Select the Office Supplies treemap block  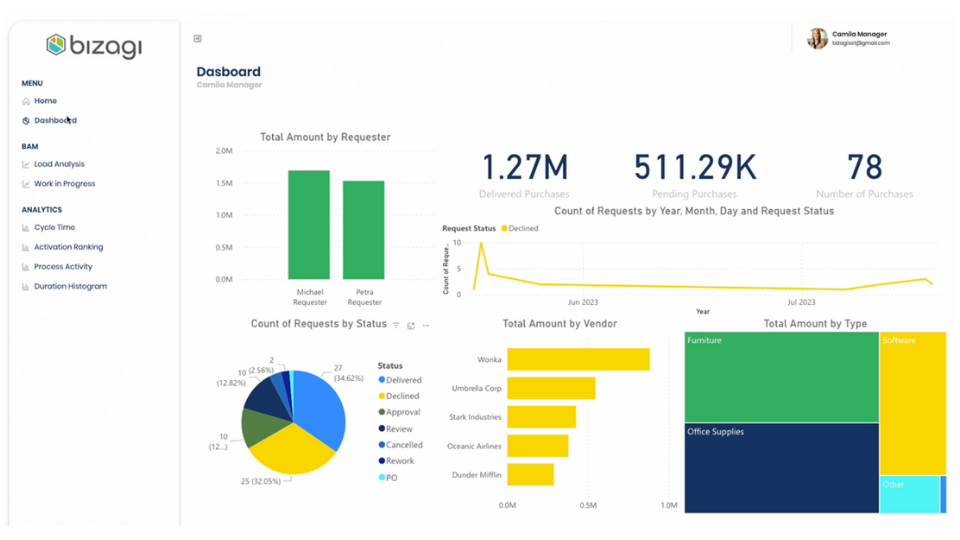pos(780,470)
